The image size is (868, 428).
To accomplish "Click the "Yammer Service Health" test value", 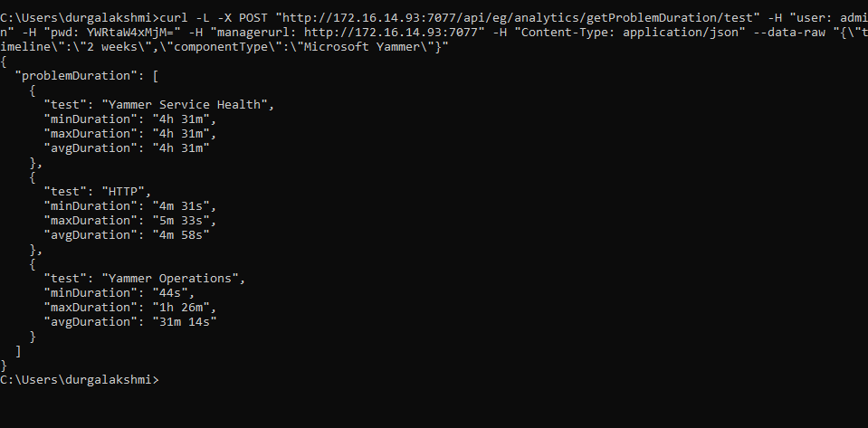I will point(187,105).
